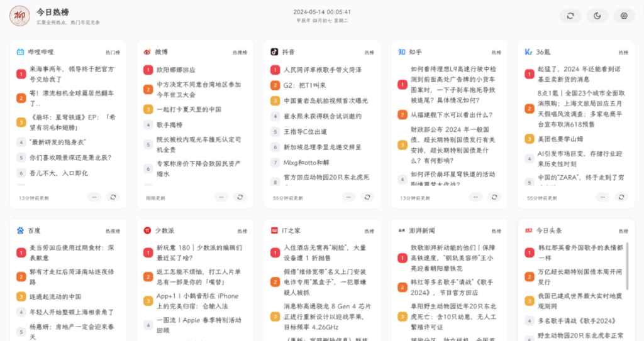Expand more options on the 哔哩哔哩 card
The width and height of the screenshot is (644, 341).
coord(94,197)
